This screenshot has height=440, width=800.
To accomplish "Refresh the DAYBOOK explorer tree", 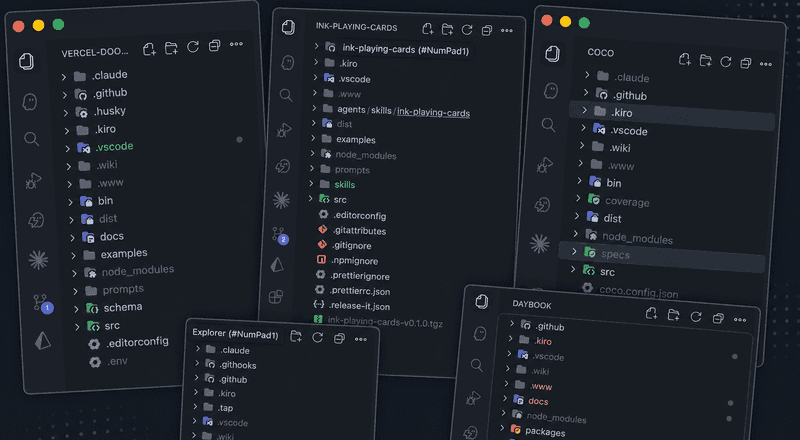I will point(695,316).
